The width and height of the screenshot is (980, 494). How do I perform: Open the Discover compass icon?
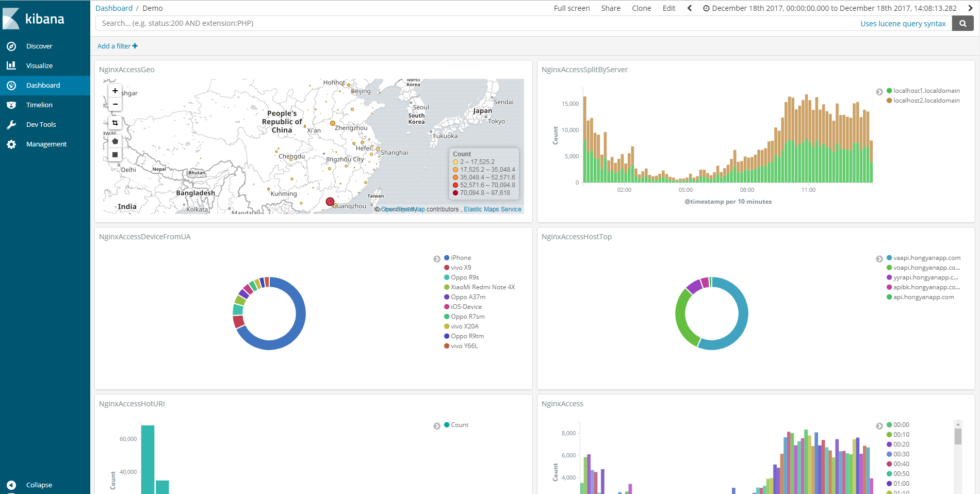point(11,46)
